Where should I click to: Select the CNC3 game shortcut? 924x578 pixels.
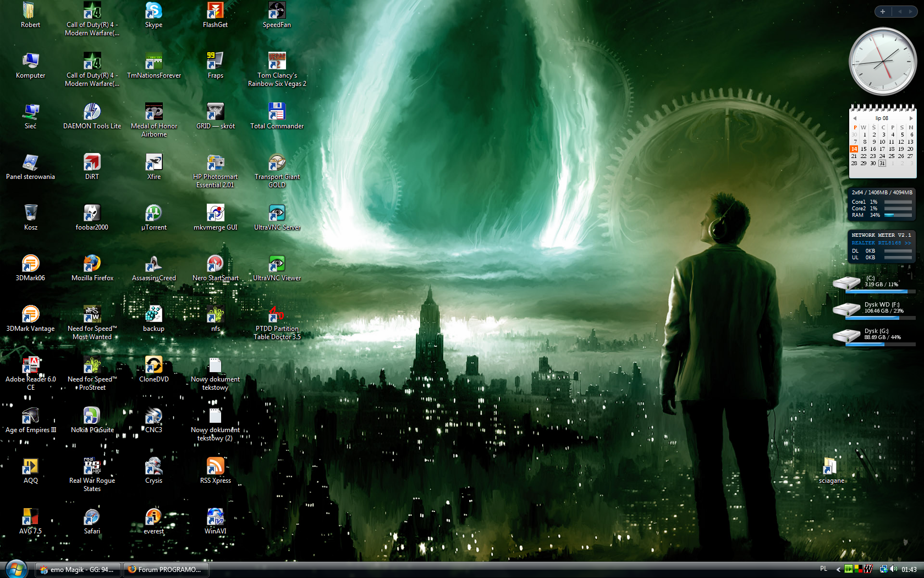pyautogui.click(x=154, y=421)
